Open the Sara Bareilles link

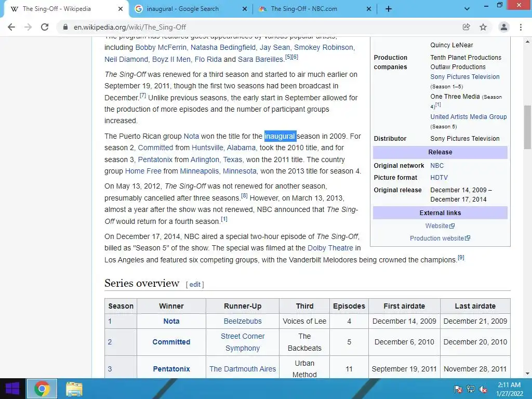pos(261,59)
